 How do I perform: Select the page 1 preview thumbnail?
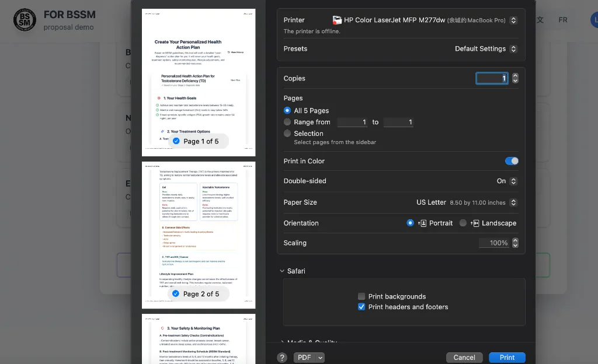coord(199,82)
